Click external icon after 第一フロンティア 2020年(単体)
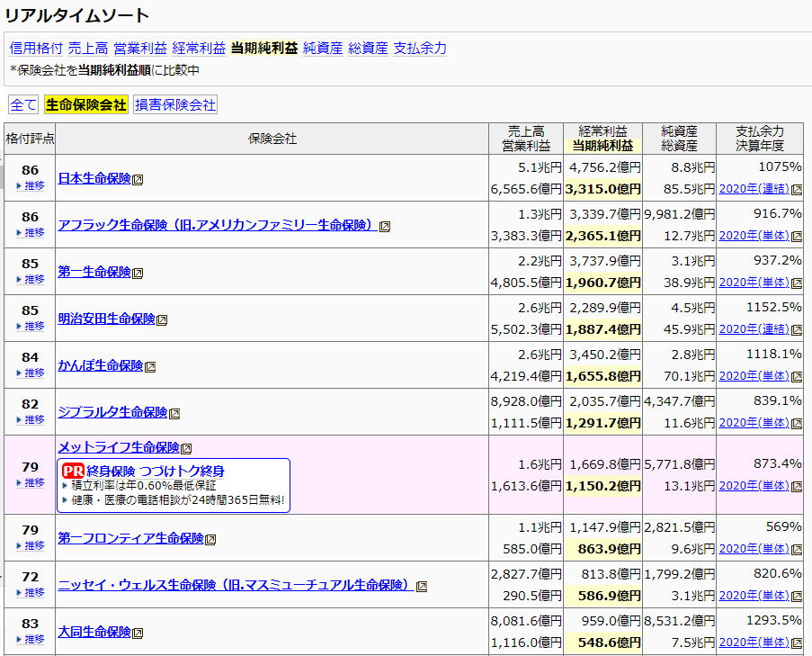This screenshot has width=812, height=656. click(797, 549)
